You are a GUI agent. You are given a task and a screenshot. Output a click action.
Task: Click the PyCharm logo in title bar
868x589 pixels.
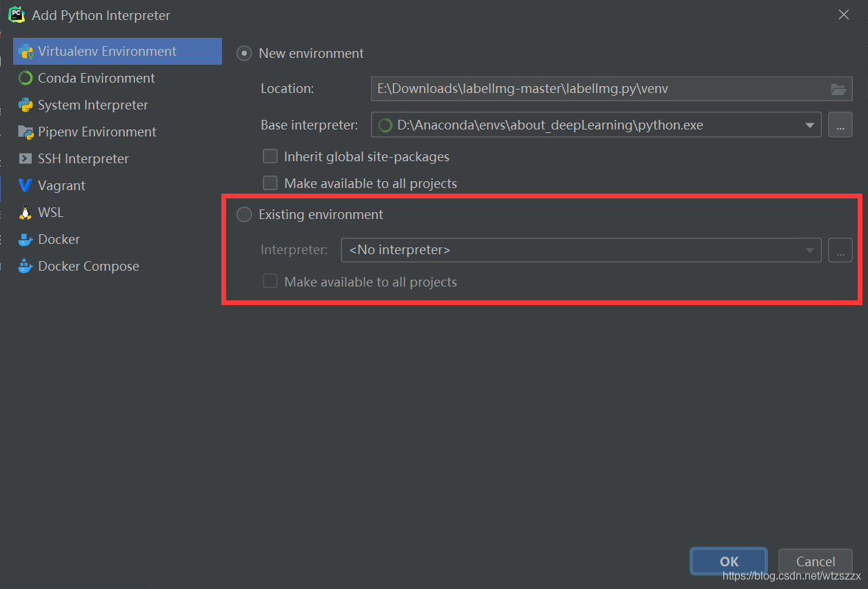17,14
